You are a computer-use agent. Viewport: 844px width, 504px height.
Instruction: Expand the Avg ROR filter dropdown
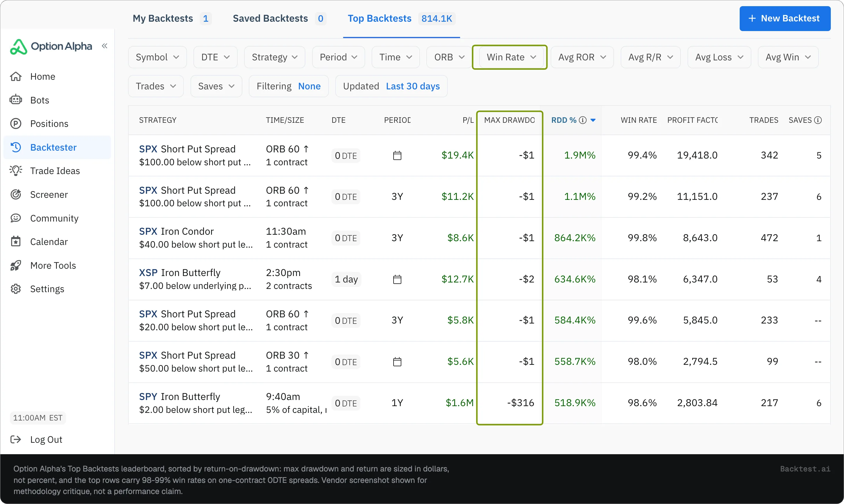click(582, 57)
